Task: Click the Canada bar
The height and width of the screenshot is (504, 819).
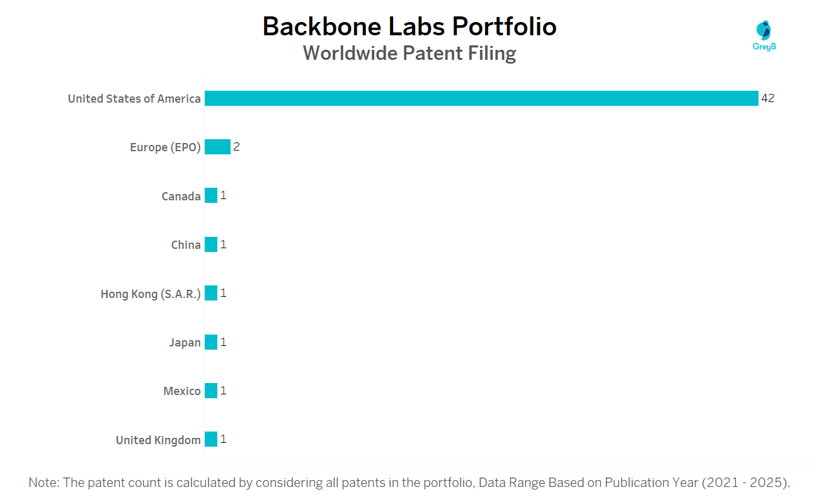Action: pyautogui.click(x=211, y=195)
